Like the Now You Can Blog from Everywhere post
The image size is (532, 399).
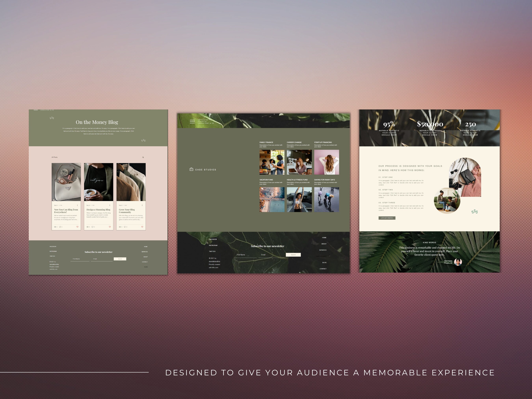point(77,227)
